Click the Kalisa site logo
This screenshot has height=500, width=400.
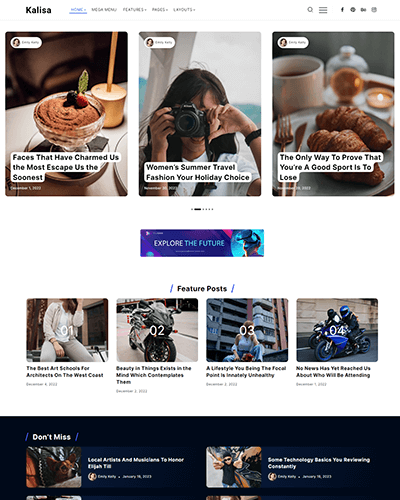(38, 10)
